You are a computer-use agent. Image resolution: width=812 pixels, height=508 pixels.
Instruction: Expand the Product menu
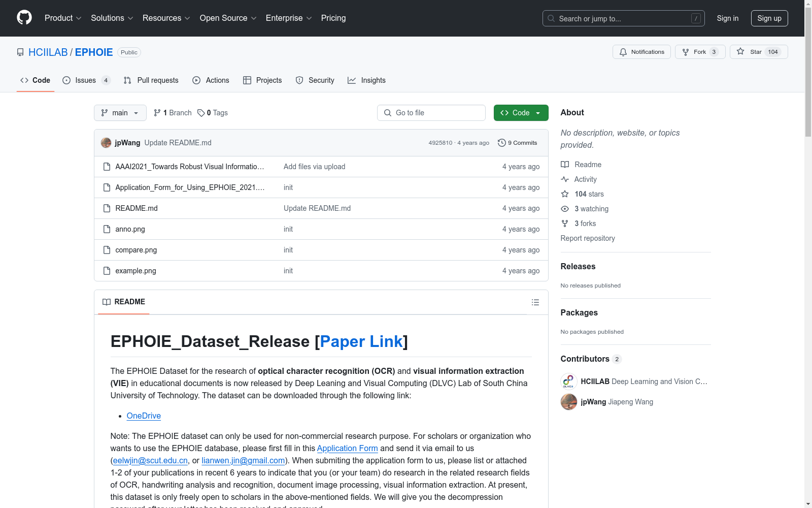pyautogui.click(x=63, y=18)
